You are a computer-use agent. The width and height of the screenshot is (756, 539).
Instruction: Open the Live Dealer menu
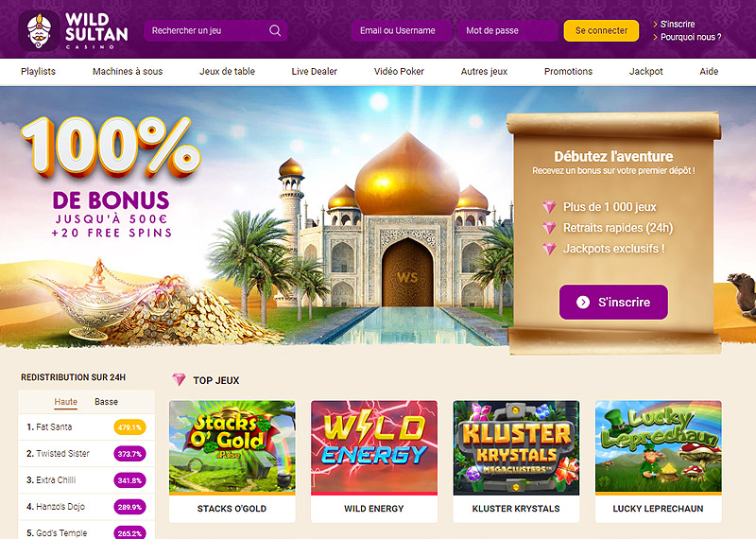(315, 72)
